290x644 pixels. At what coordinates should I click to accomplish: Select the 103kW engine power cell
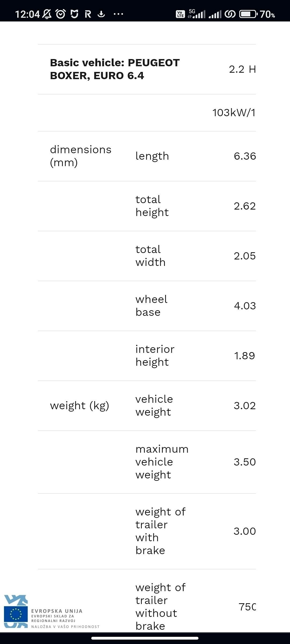point(234,113)
